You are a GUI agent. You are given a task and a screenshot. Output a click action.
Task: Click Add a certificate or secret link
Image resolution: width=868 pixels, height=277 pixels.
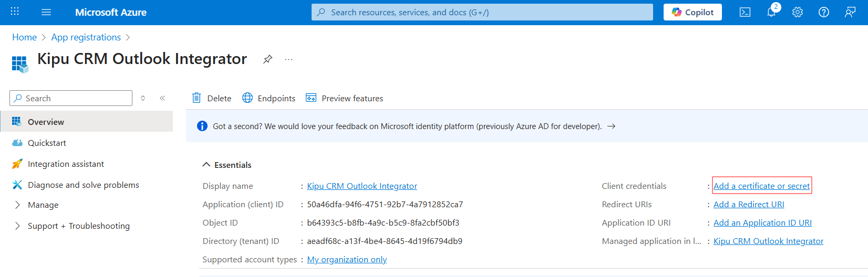click(761, 186)
